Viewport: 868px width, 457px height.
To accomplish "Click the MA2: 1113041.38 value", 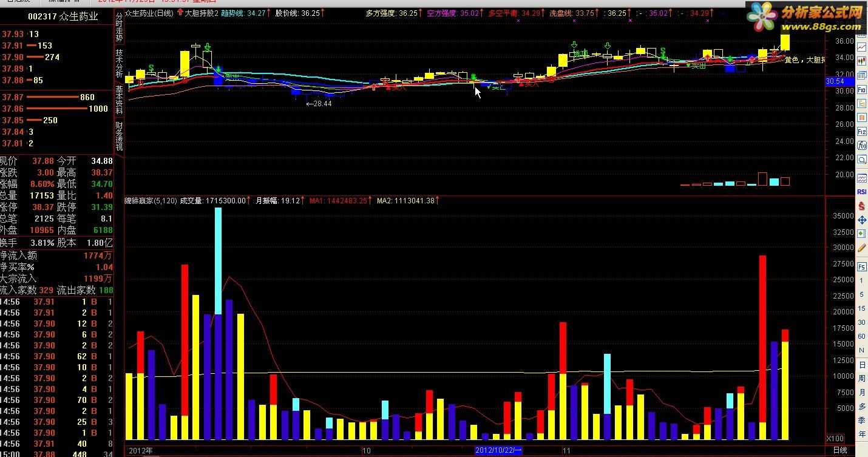I will point(405,200).
